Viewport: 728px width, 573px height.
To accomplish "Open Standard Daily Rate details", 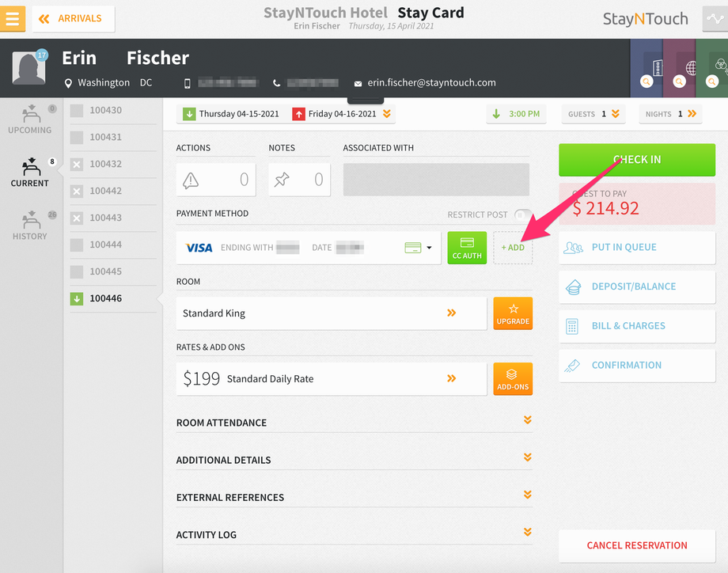I will point(332,379).
